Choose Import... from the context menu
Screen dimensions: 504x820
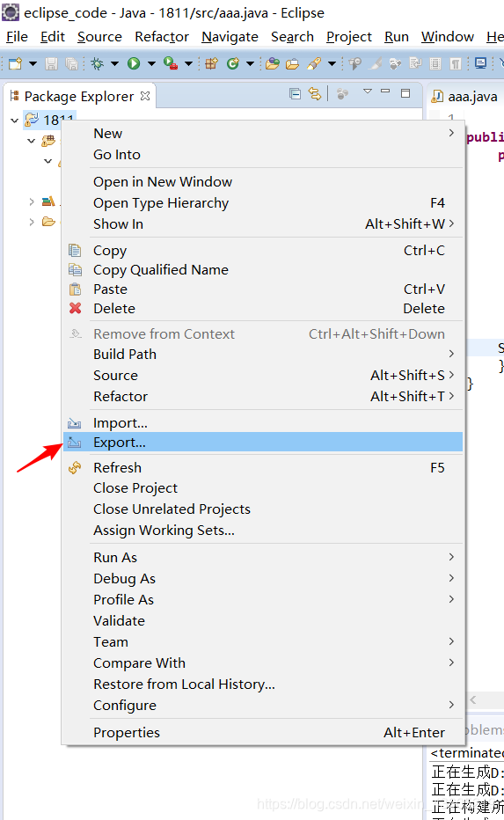[x=263, y=422]
